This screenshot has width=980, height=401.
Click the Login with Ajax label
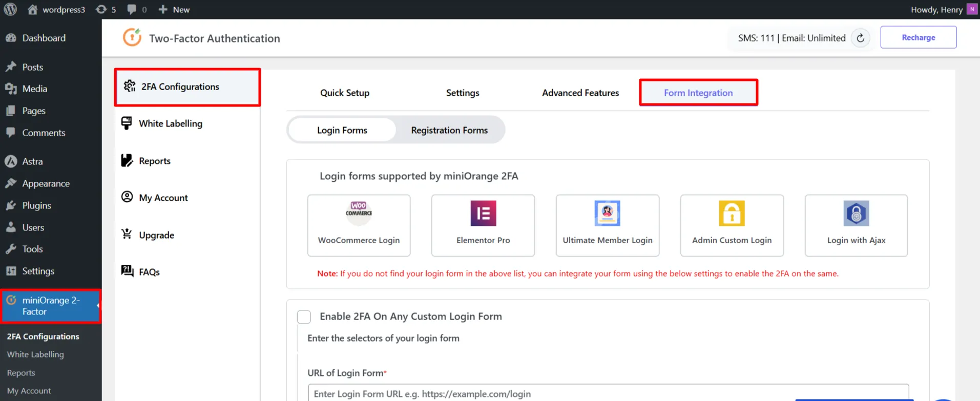coord(856,240)
